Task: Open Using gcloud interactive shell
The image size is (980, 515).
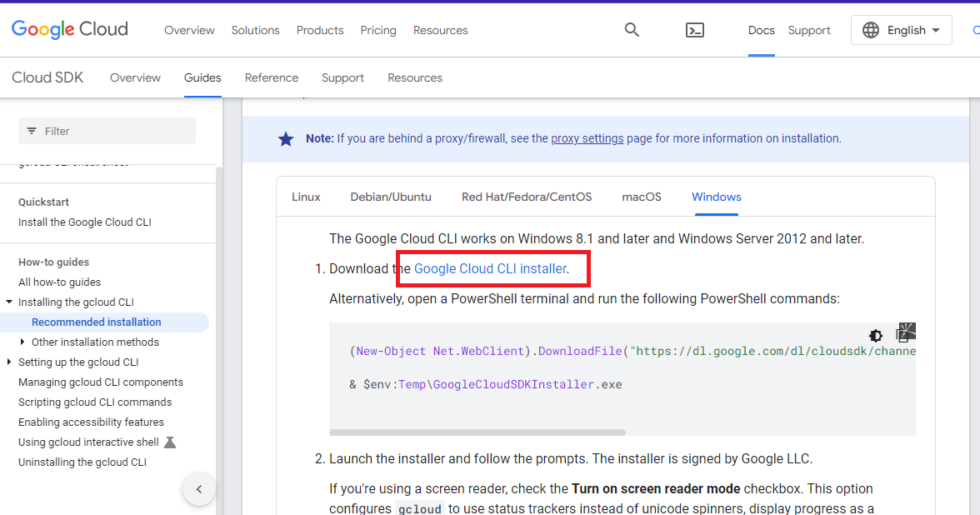Action: (88, 442)
